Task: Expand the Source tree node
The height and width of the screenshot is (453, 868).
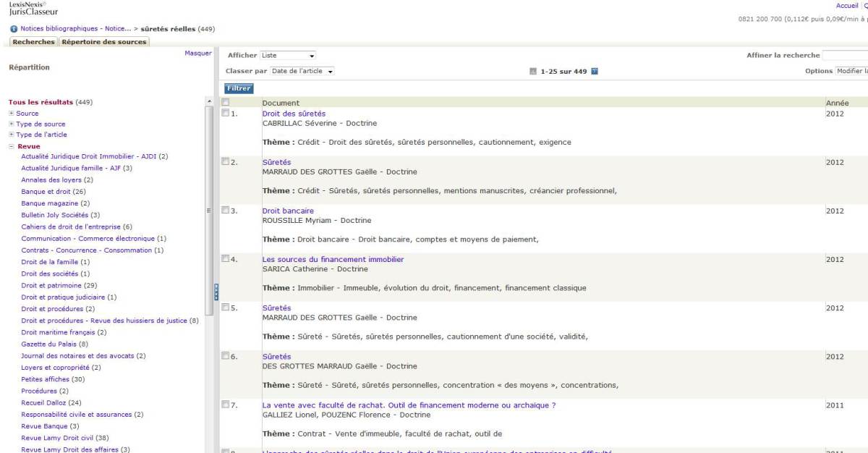Action: (x=12, y=114)
